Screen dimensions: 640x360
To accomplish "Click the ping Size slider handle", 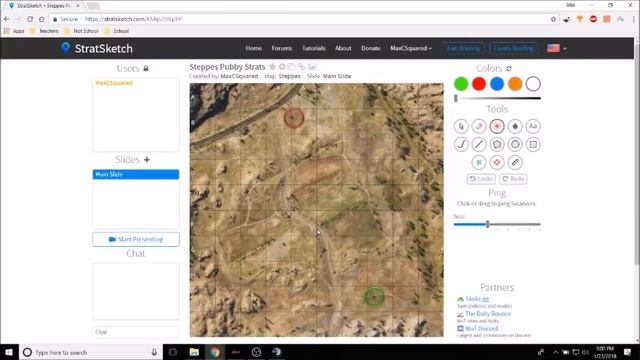I will (487, 224).
